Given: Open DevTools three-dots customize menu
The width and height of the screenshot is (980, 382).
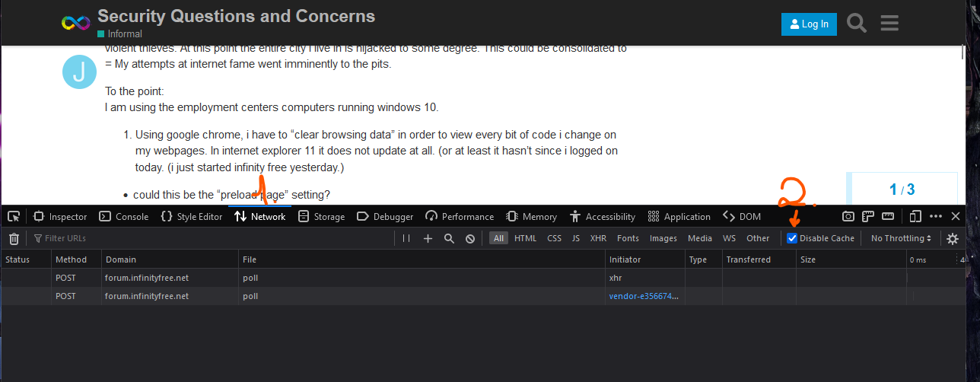Looking at the screenshot, I should point(936,217).
